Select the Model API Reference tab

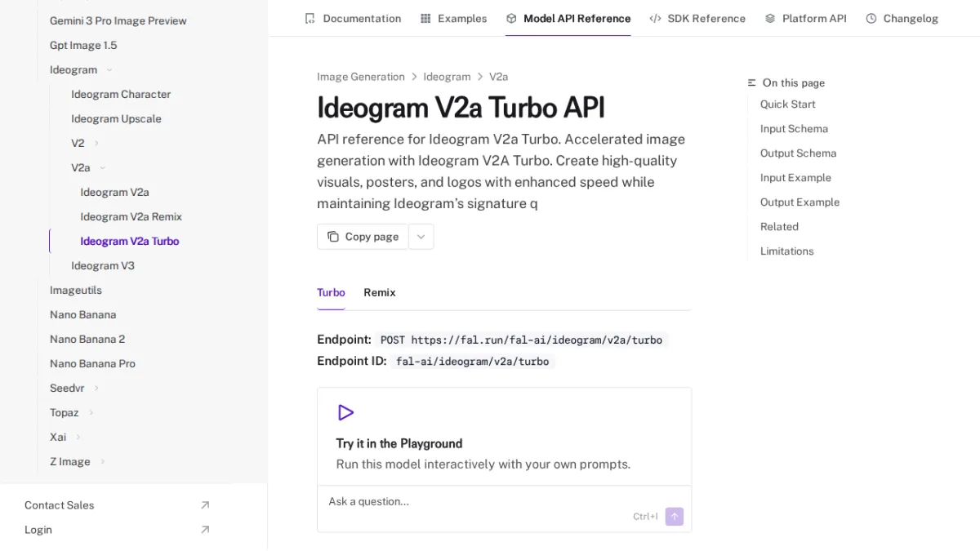click(x=568, y=18)
